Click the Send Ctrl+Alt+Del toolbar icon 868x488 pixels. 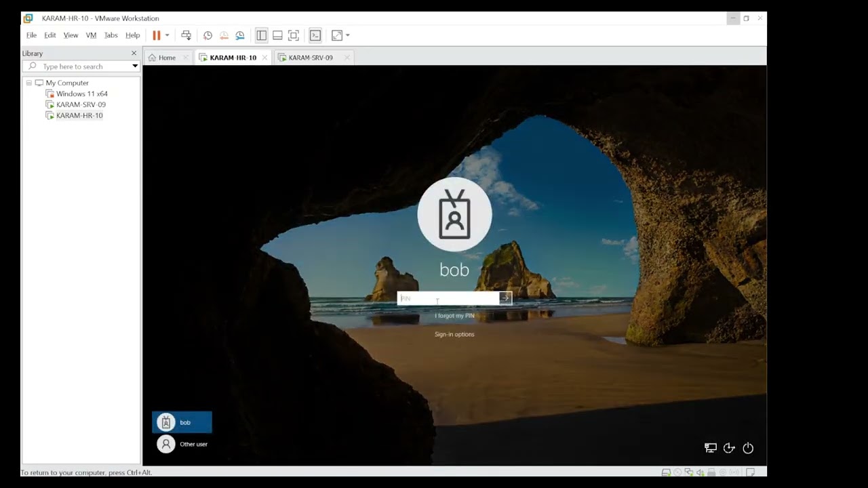coord(186,35)
